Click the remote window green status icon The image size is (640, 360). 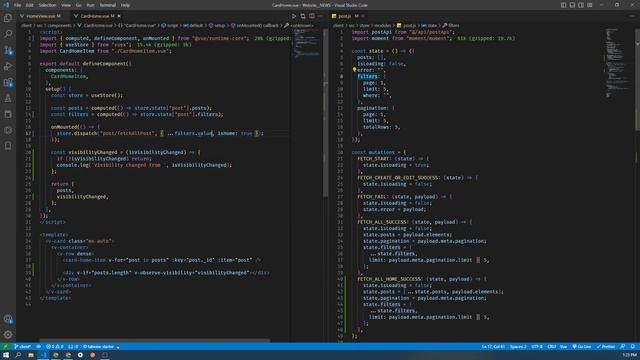[5, 347]
